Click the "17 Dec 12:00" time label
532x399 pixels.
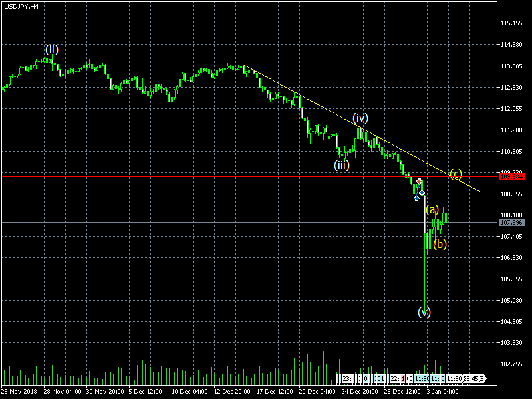click(275, 392)
